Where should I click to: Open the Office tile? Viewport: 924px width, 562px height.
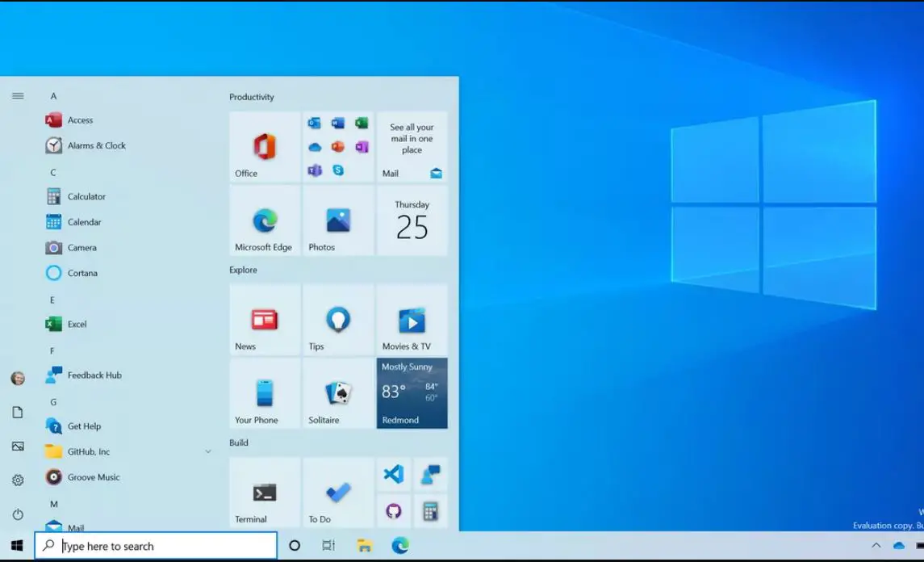pyautogui.click(x=265, y=147)
